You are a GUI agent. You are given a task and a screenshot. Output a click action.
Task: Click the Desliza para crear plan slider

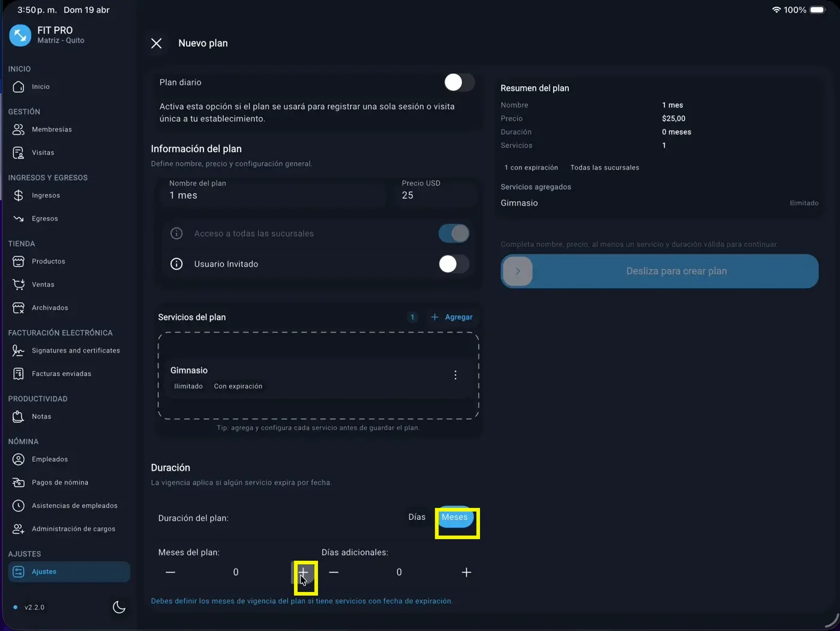518,271
